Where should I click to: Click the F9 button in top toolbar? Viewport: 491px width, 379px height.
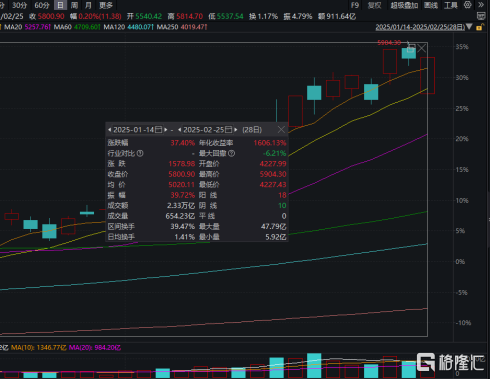pyautogui.click(x=355, y=5)
